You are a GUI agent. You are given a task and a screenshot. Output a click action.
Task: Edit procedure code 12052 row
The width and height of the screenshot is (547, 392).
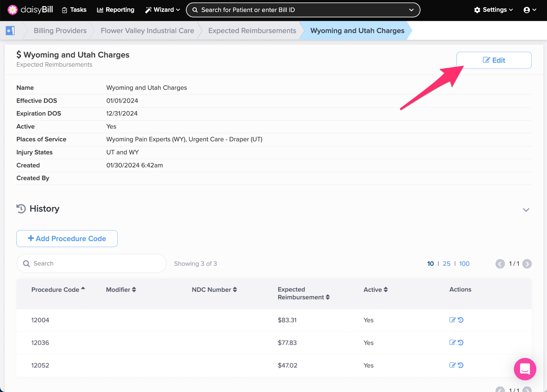tap(452, 365)
